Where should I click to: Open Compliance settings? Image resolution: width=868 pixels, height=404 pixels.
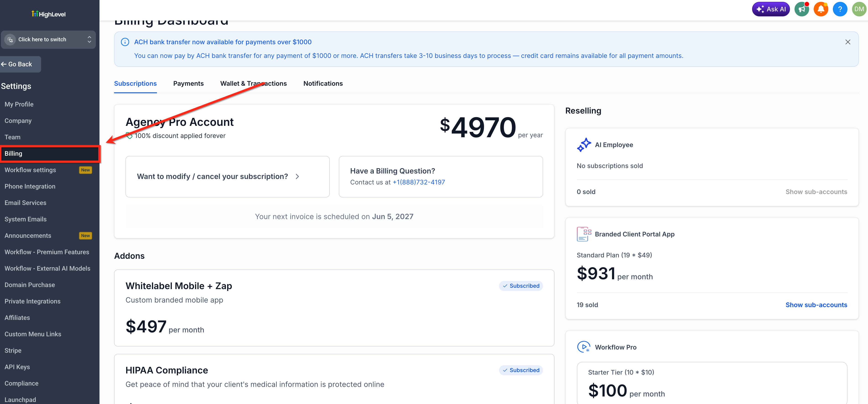pyautogui.click(x=22, y=383)
